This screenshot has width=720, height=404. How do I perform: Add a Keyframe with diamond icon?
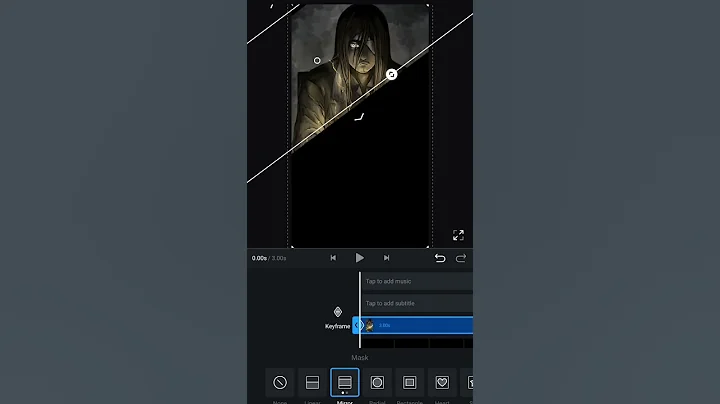click(x=338, y=312)
